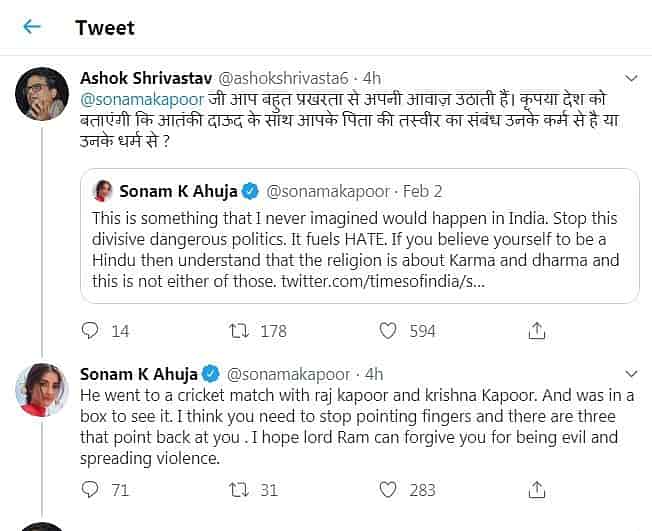
Task: Like Ashok Shrivastav's tweet
Action: pos(388,330)
